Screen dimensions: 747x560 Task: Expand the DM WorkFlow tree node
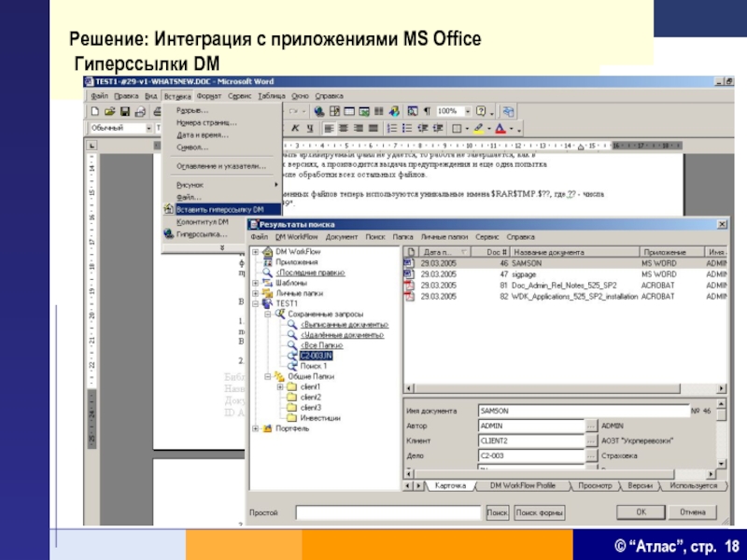(255, 253)
